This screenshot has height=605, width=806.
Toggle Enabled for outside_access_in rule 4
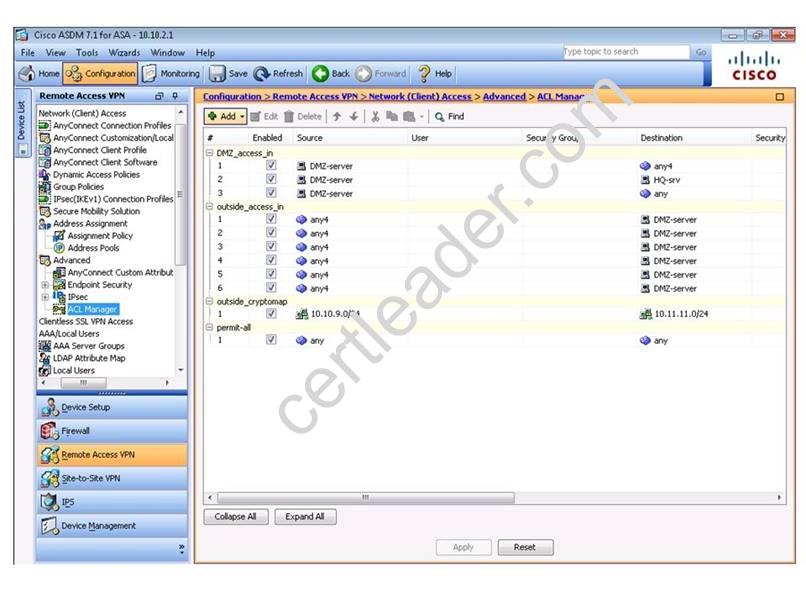(271, 260)
